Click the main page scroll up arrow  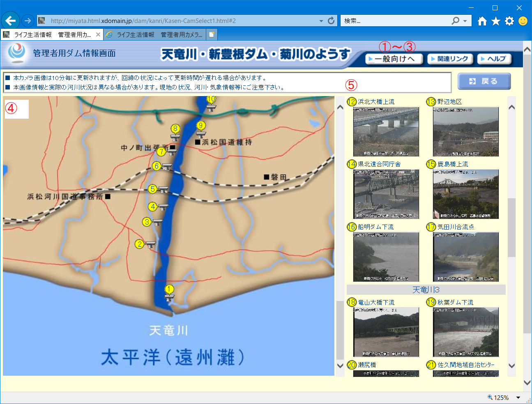point(527,49)
